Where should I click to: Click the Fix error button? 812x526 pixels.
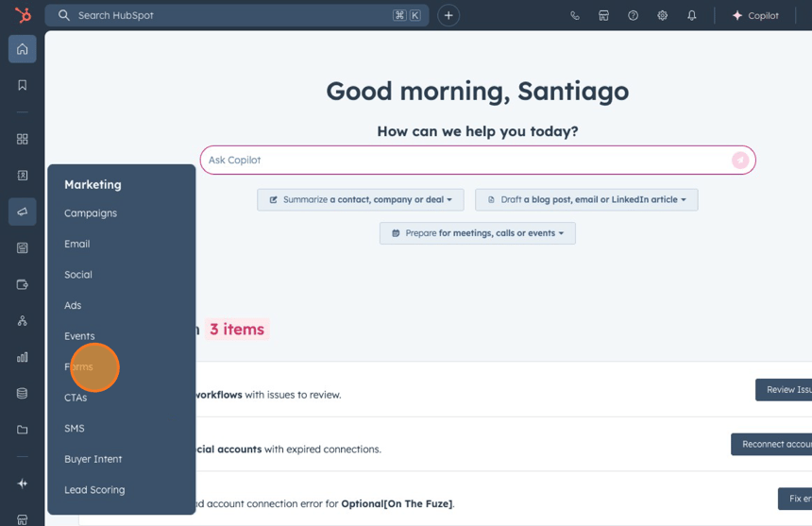coord(795,499)
